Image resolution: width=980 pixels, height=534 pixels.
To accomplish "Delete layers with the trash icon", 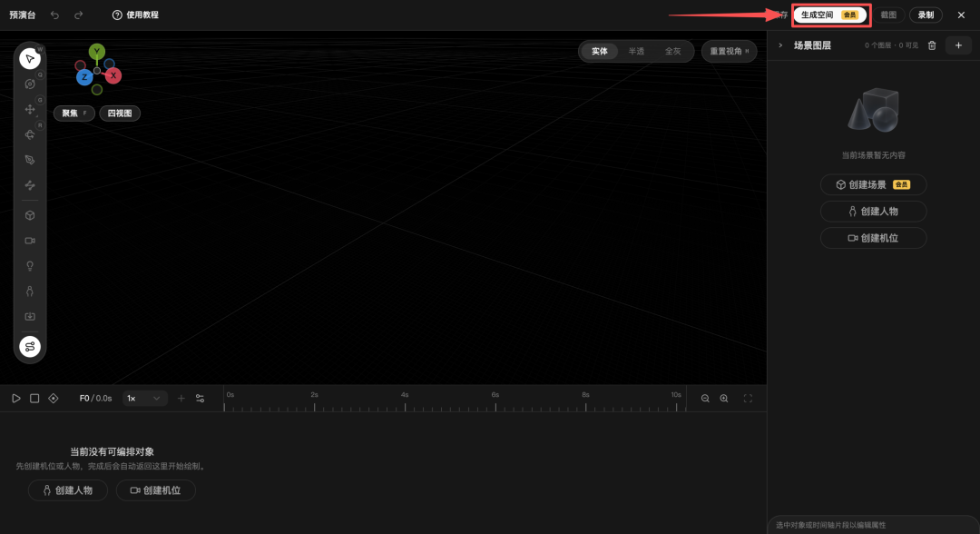I will point(932,45).
